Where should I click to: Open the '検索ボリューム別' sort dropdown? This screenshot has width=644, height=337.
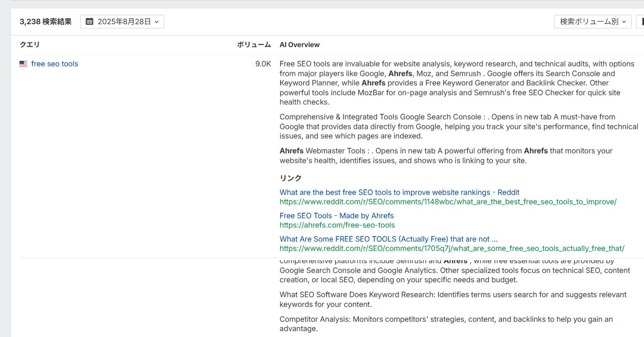(x=593, y=21)
